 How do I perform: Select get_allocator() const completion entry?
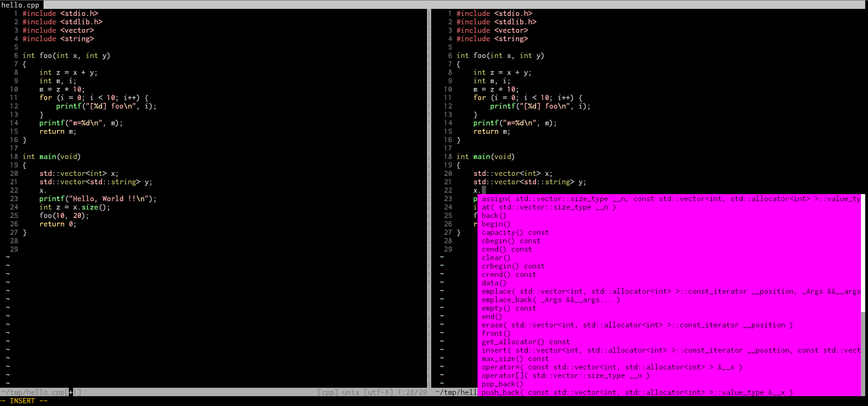click(669, 342)
